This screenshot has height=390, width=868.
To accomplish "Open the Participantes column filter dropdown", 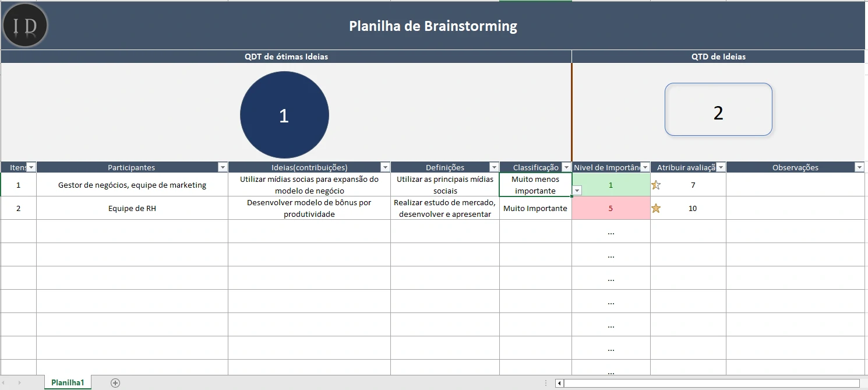I will coord(223,167).
